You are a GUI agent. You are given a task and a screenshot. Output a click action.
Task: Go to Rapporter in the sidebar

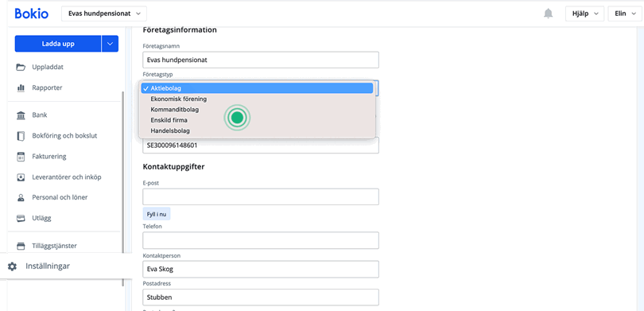coord(47,88)
